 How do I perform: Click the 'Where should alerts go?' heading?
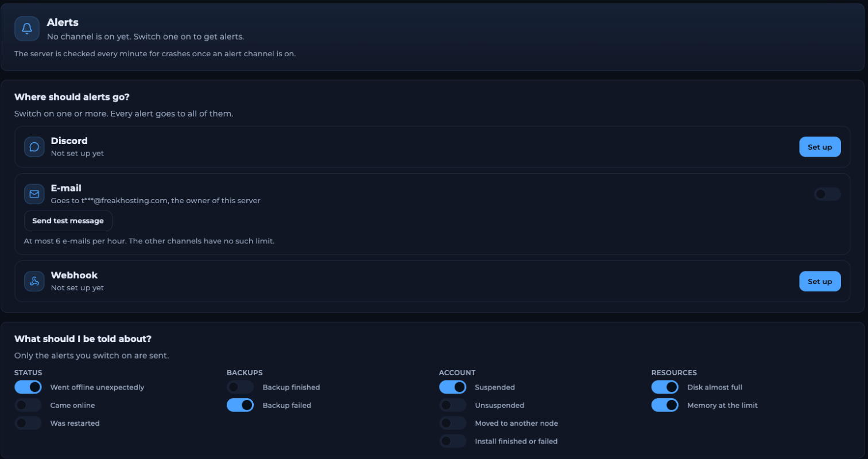(x=72, y=97)
